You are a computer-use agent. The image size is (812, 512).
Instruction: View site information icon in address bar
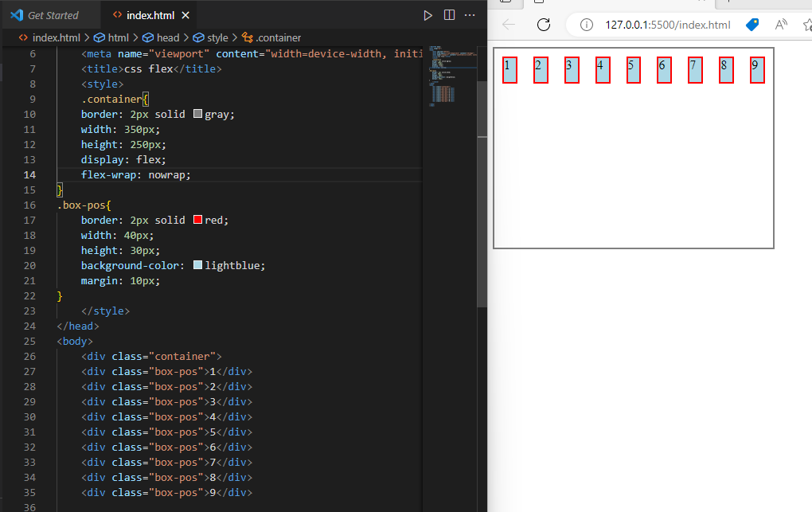tap(586, 25)
